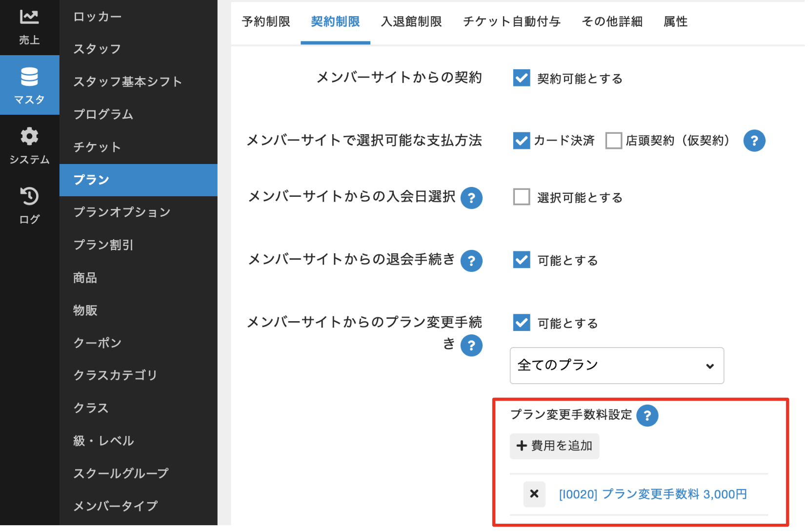810x532 pixels.
Task: Click help icon for メンバーサイトからの退会手続き
Action: pos(471,261)
